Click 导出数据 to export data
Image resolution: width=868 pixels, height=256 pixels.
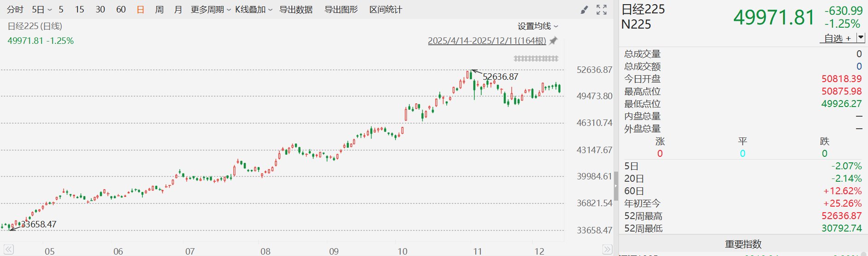click(x=296, y=10)
